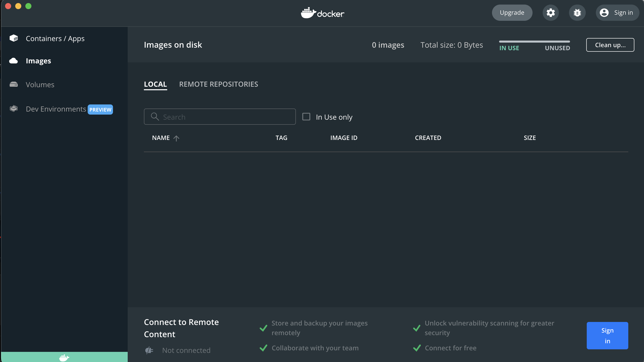
Task: Click the Volumes drive icon
Action: [x=14, y=84]
